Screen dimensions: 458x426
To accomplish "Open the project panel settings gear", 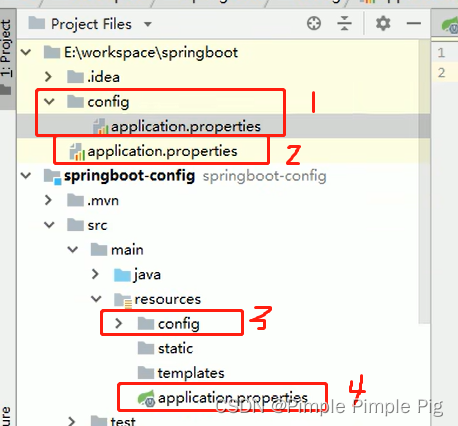I will pyautogui.click(x=383, y=24).
